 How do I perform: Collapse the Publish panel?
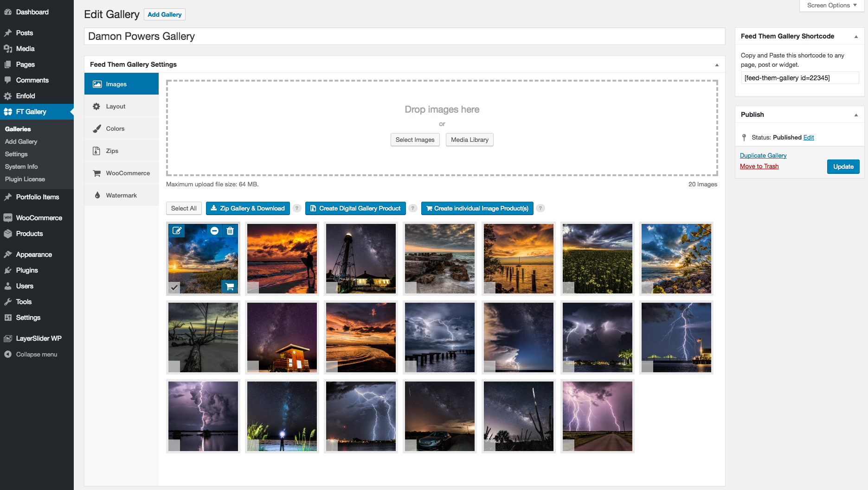(x=856, y=115)
